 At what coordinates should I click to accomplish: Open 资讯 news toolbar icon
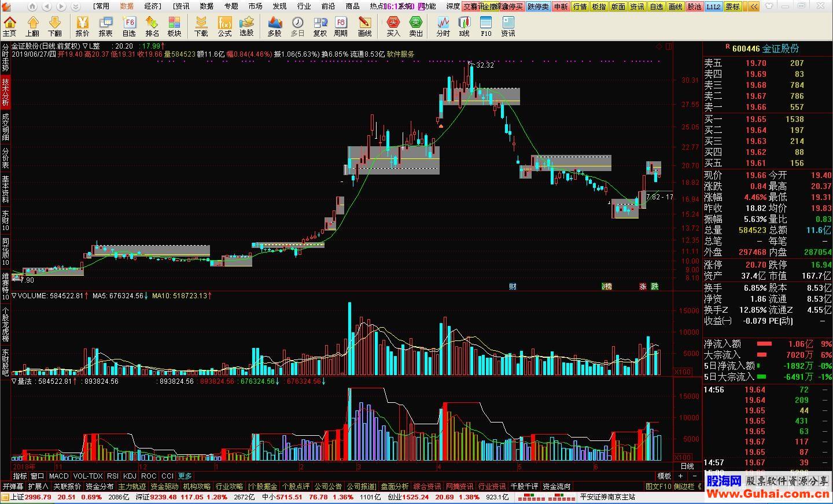508,26
